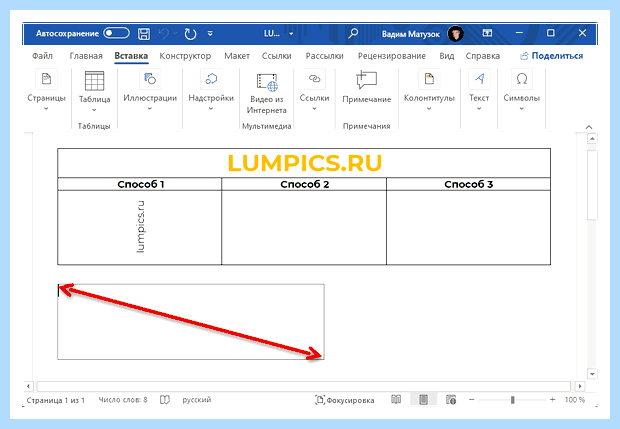Click the Save floppy disk icon
The width and height of the screenshot is (620, 429).
[x=144, y=34]
